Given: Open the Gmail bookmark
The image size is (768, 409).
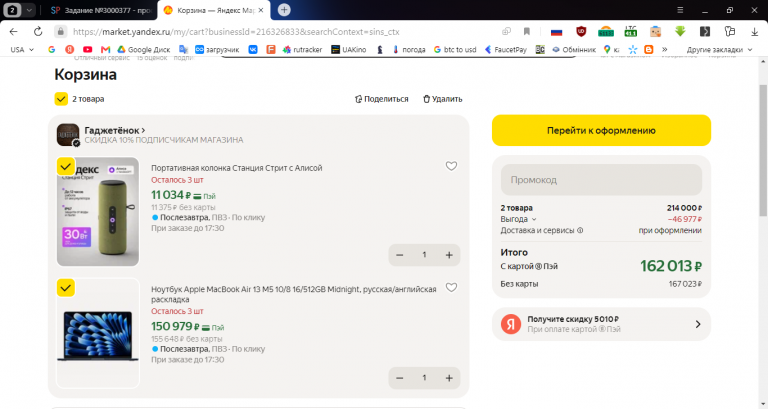Looking at the screenshot, I should (105, 49).
